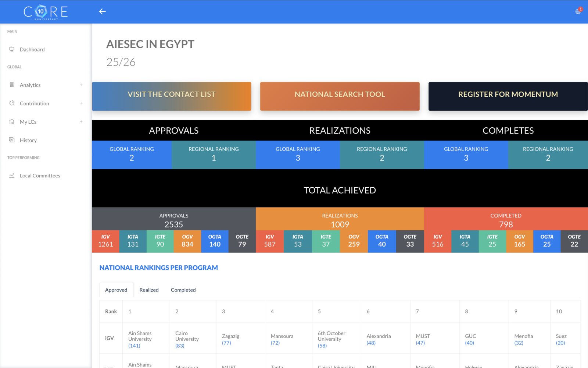Select the Approved rankings tab
This screenshot has width=588, height=368.
(116, 290)
